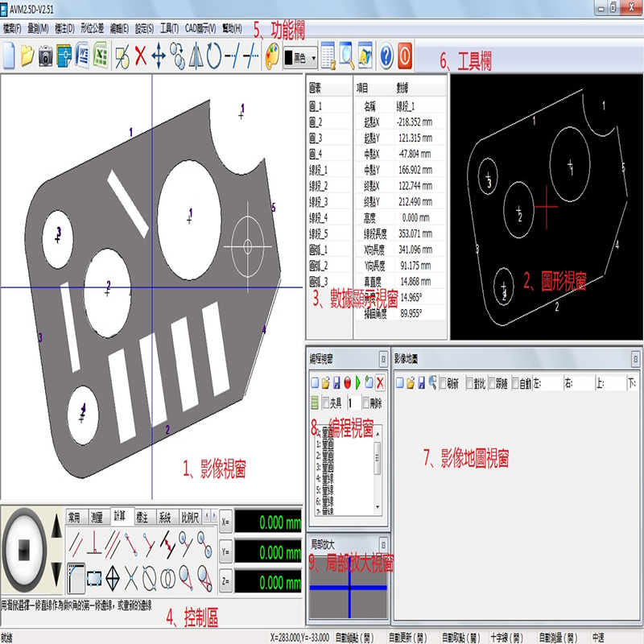Enable the 自動 checkbox in 影像地圖

click(x=515, y=383)
